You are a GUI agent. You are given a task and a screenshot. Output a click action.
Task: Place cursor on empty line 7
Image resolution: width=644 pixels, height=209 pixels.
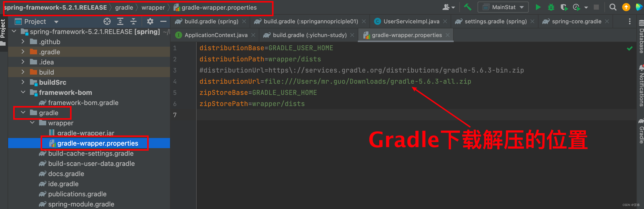[416, 115]
